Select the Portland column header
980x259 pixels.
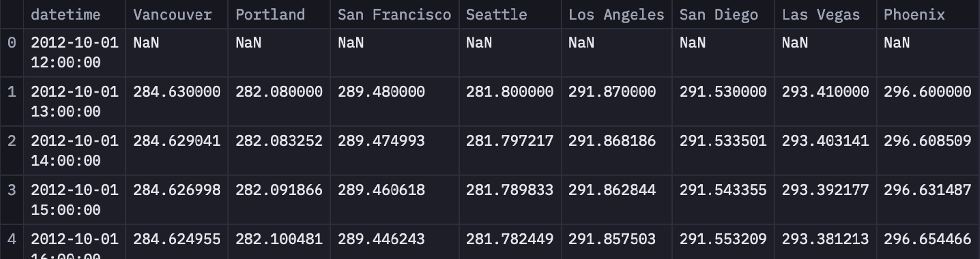(x=270, y=15)
